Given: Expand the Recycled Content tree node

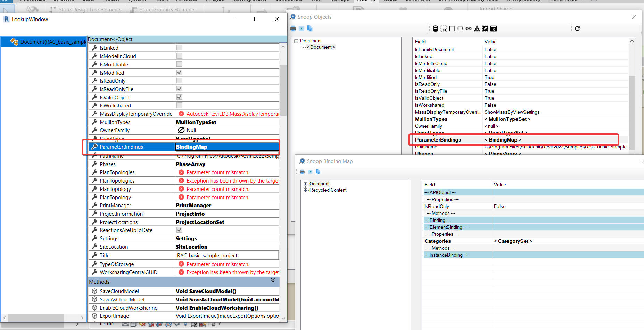Looking at the screenshot, I should coord(306,190).
